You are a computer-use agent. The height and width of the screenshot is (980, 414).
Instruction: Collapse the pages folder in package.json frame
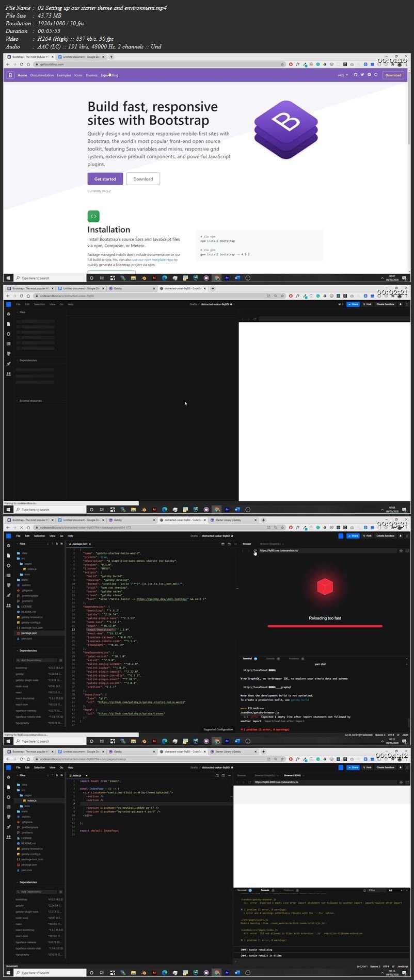point(27,564)
